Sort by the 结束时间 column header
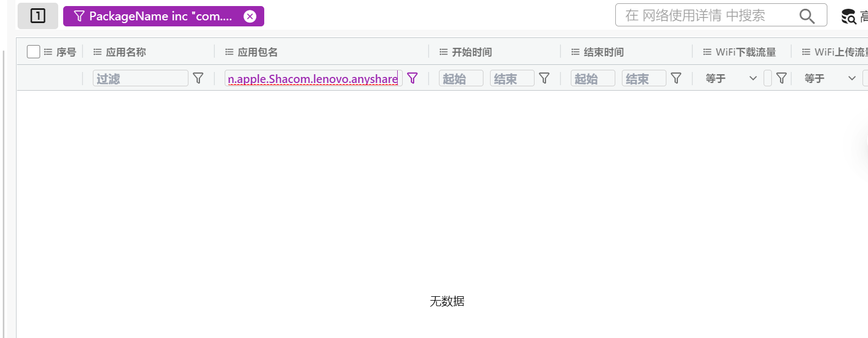The width and height of the screenshot is (868, 338). [604, 52]
